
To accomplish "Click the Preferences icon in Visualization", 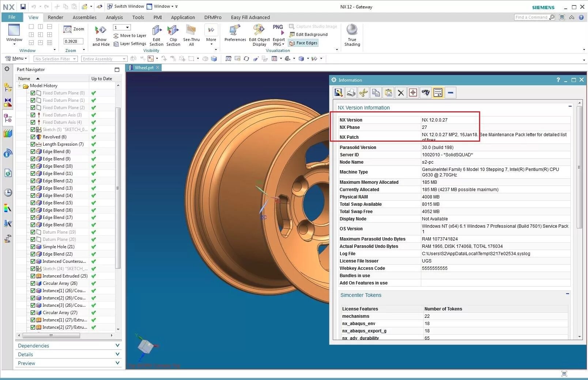I will click(x=235, y=31).
